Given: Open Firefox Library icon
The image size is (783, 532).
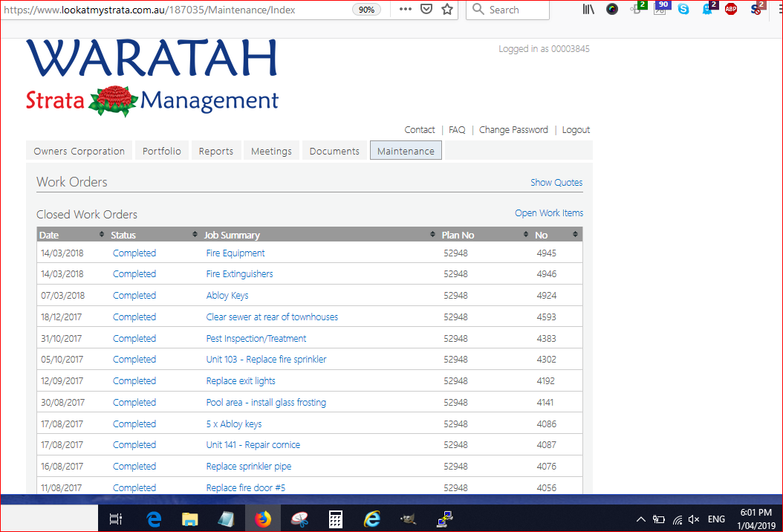Looking at the screenshot, I should tap(588, 9).
